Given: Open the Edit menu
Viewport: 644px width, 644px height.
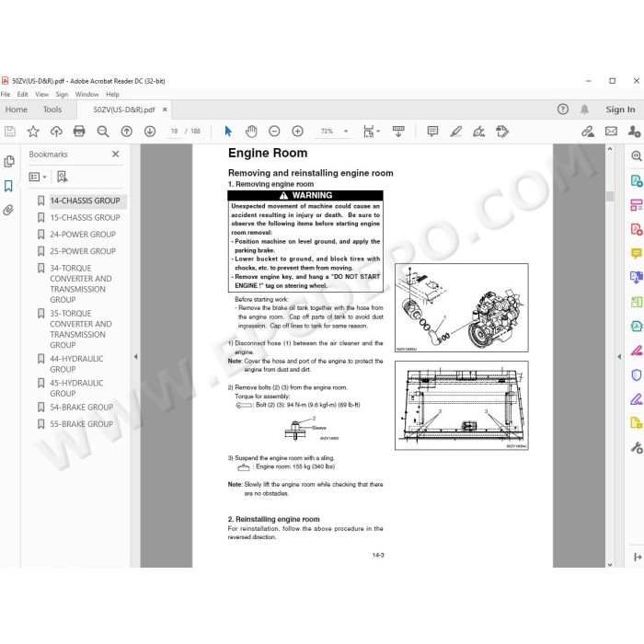Looking at the screenshot, I should tap(23, 95).
